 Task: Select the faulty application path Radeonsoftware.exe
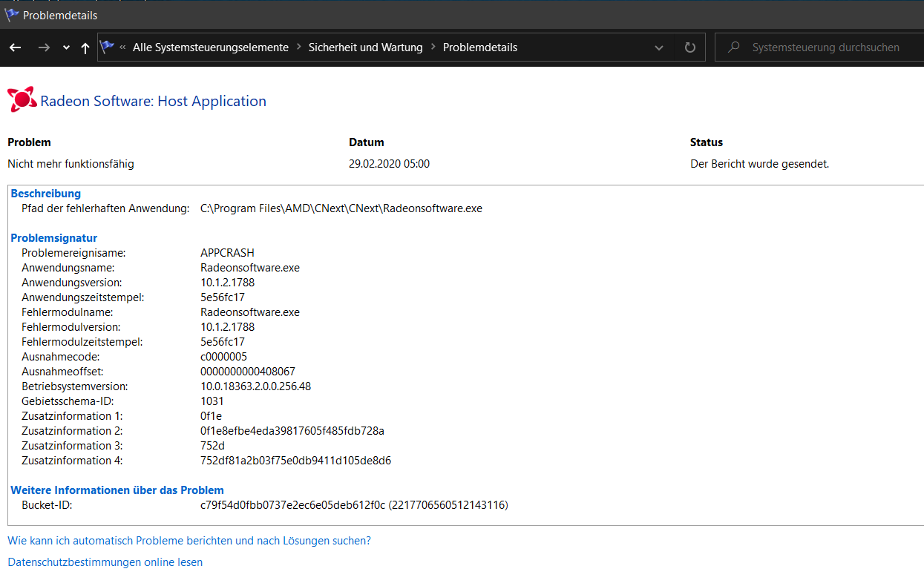click(x=341, y=208)
